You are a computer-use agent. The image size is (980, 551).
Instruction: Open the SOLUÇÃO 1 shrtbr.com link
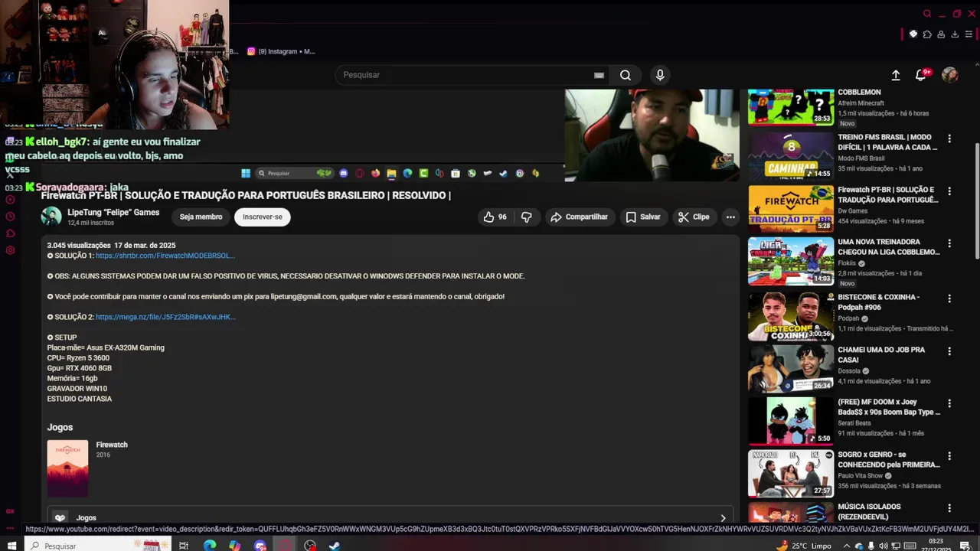(165, 256)
